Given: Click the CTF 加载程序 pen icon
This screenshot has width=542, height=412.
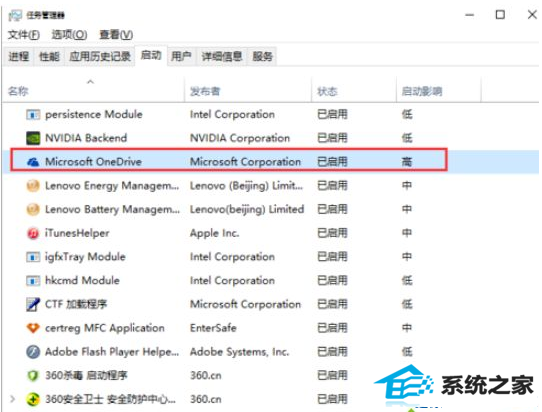Looking at the screenshot, I should coord(33,305).
